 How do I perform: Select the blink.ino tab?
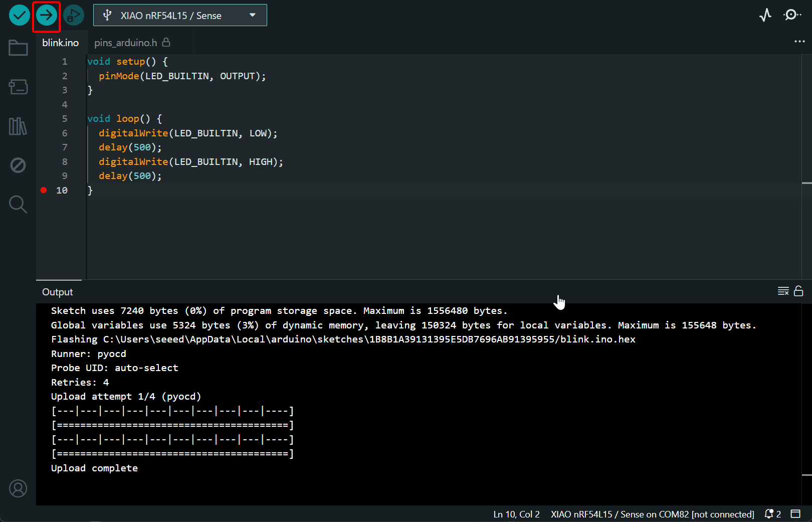click(60, 43)
